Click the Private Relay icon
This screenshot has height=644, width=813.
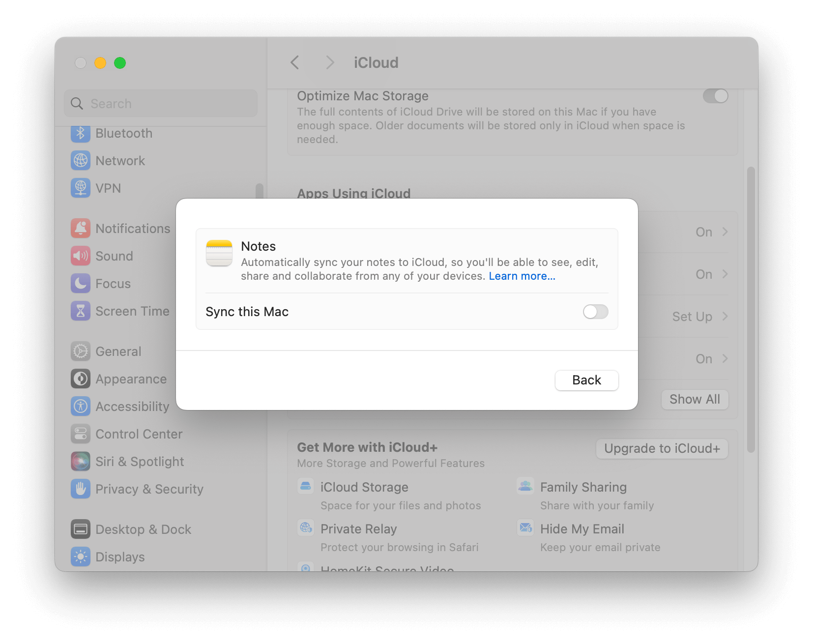coord(306,528)
